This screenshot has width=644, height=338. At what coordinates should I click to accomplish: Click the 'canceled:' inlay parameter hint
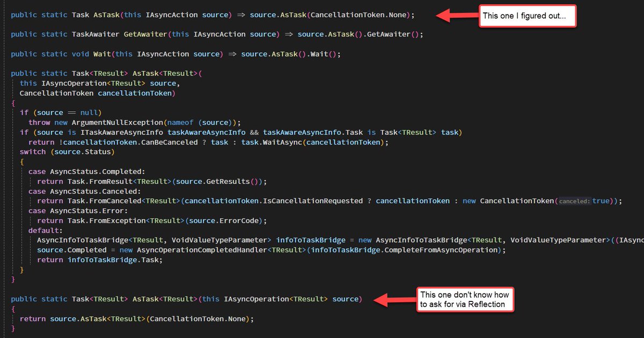(x=574, y=201)
